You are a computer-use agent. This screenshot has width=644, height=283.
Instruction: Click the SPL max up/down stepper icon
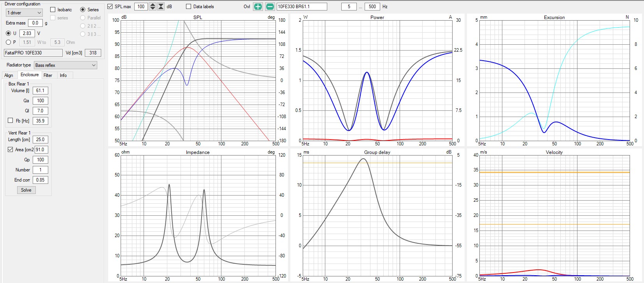coord(153,7)
